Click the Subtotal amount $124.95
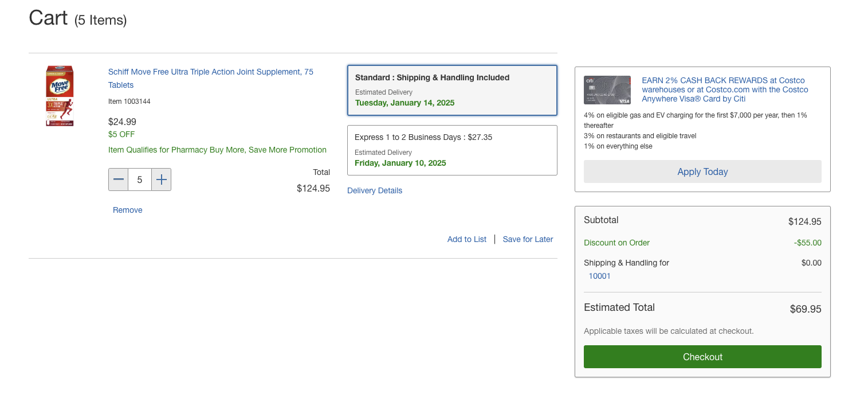Viewport: 868px width, 394px height. (805, 221)
